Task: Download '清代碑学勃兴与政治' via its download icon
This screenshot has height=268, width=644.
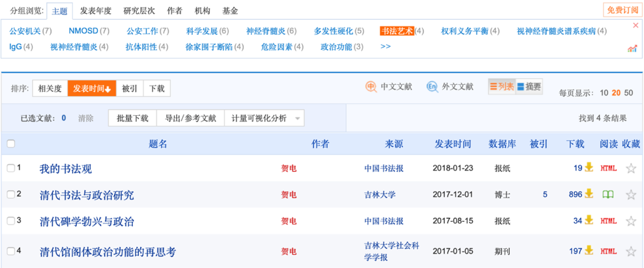Action: (589, 221)
